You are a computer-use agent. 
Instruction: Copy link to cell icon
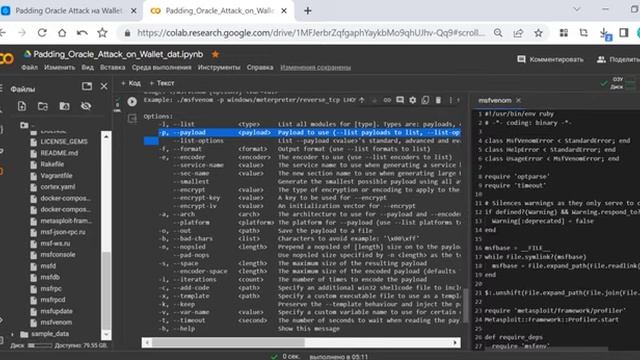pyautogui.click(x=387, y=100)
